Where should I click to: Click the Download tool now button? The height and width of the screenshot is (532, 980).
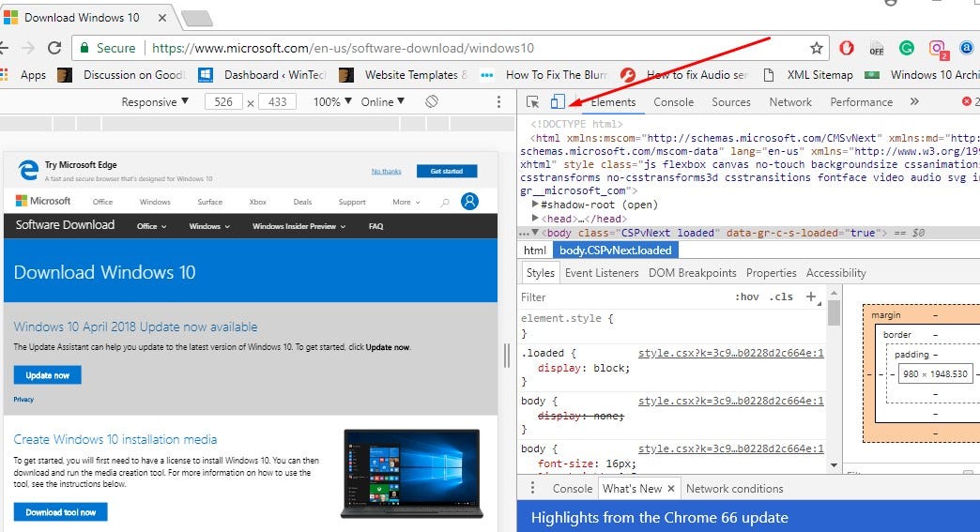point(61,512)
